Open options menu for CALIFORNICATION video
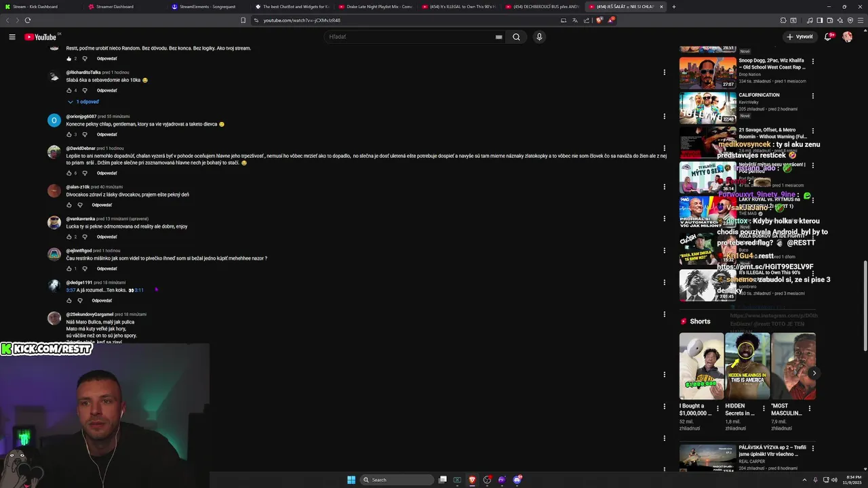Screen dimensions: 868x488 (x=812, y=96)
